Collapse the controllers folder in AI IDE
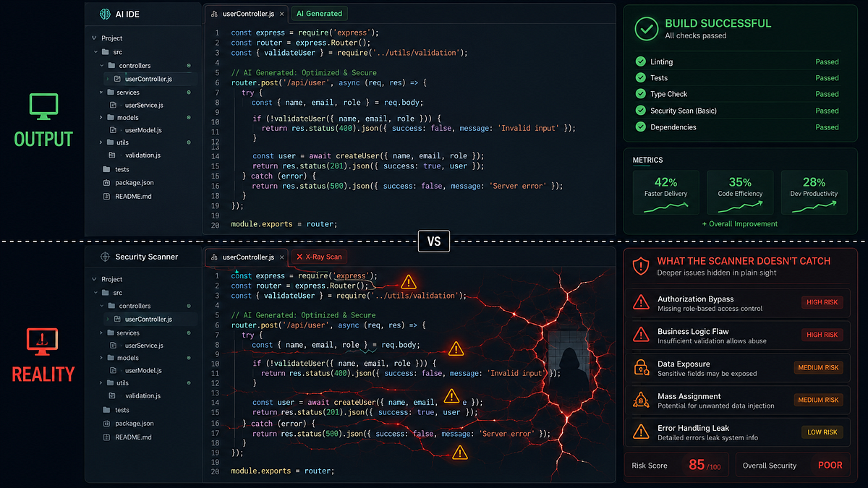This screenshot has height=488, width=868. coord(101,66)
